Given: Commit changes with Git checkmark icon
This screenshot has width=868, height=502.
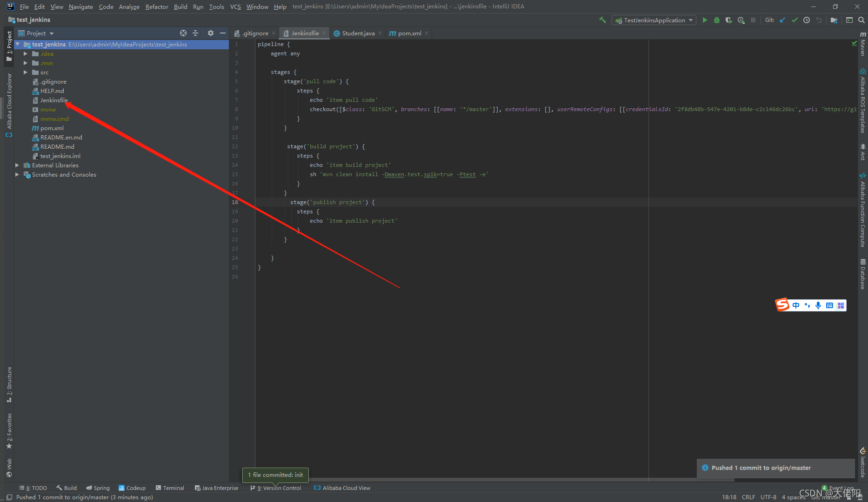Looking at the screenshot, I should [795, 20].
